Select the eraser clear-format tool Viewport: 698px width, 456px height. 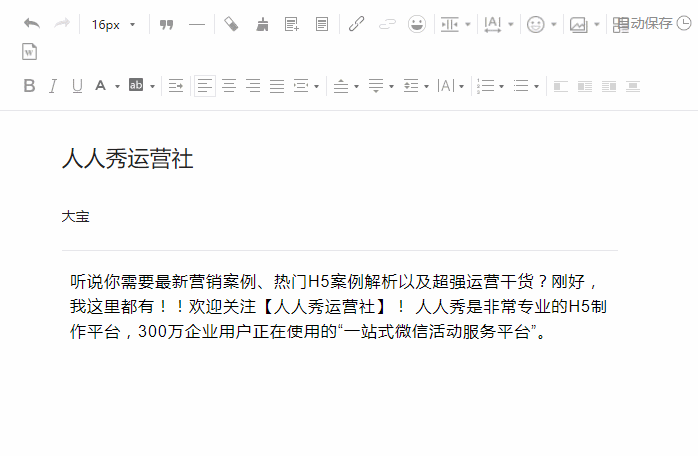coord(231,24)
